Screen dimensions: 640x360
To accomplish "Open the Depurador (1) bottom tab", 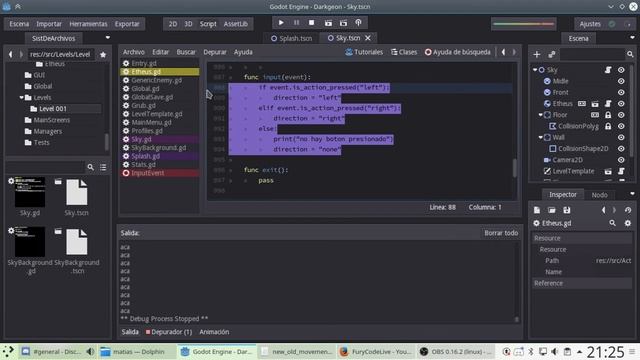I will pos(169,332).
